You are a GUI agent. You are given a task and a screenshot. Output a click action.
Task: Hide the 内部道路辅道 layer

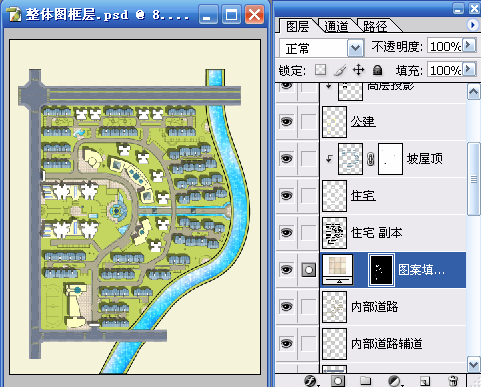point(286,343)
